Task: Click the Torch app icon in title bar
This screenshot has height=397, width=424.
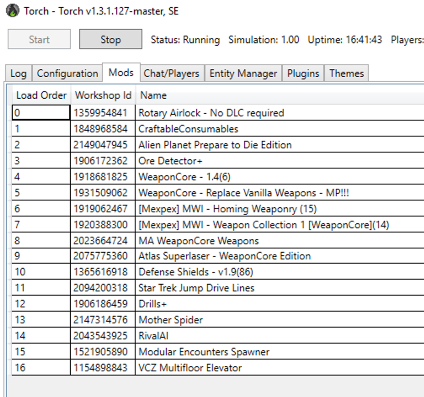Action: (13, 11)
